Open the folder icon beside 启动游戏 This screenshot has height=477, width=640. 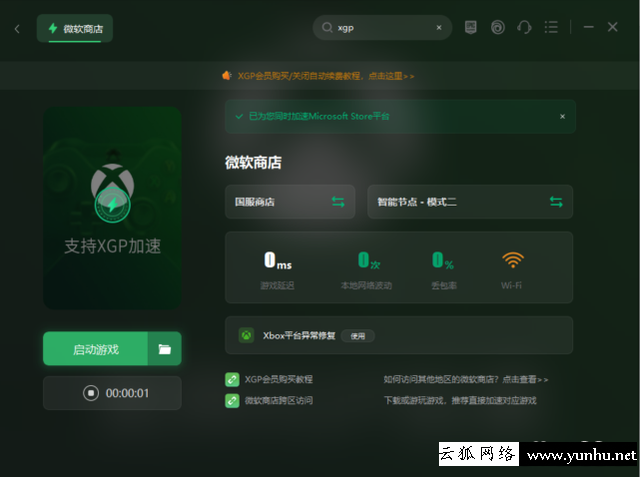point(164,349)
